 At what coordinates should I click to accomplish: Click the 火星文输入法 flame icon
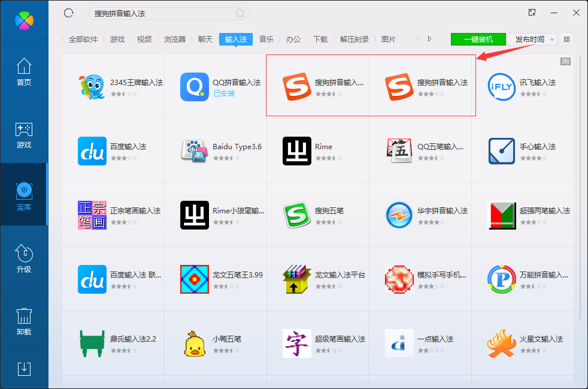coord(502,343)
